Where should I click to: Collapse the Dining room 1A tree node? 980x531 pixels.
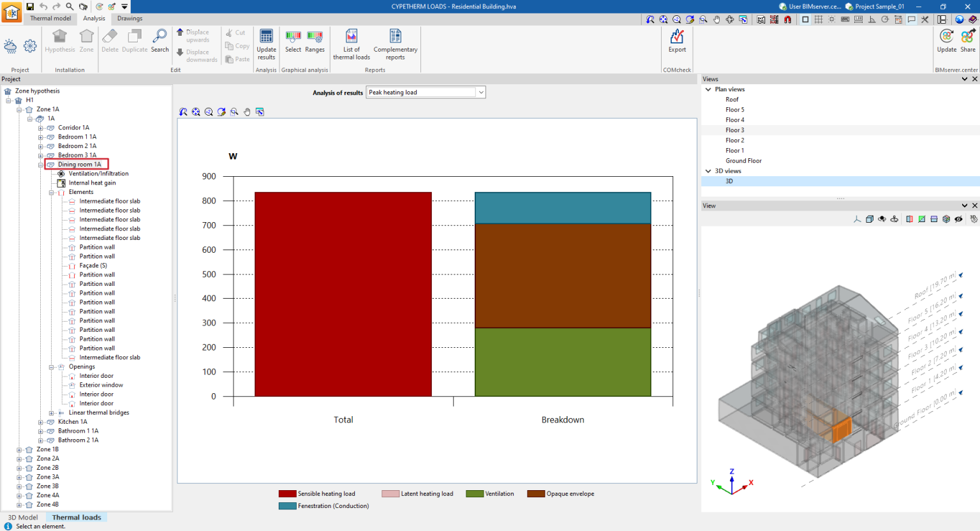point(40,164)
